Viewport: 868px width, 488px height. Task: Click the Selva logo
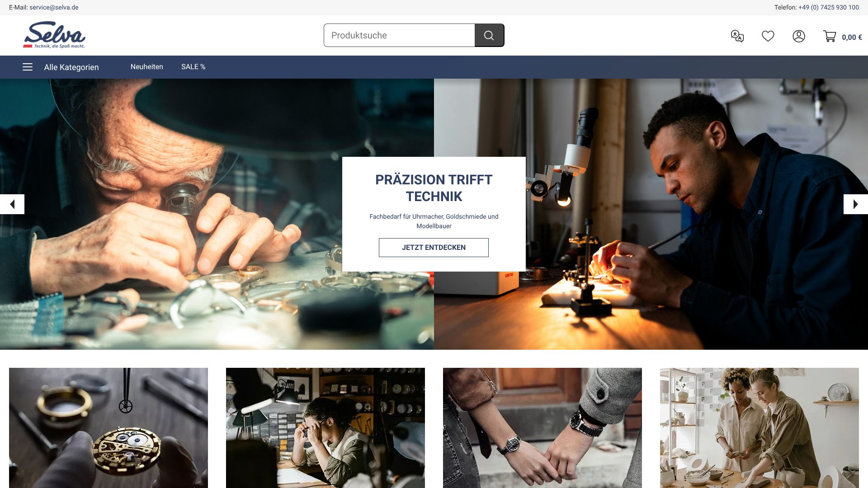[54, 35]
